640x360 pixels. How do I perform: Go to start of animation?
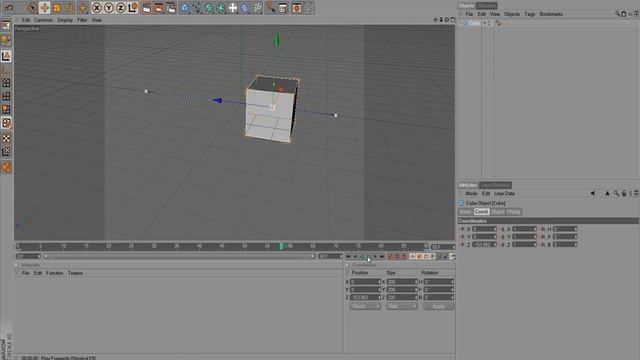[348, 256]
